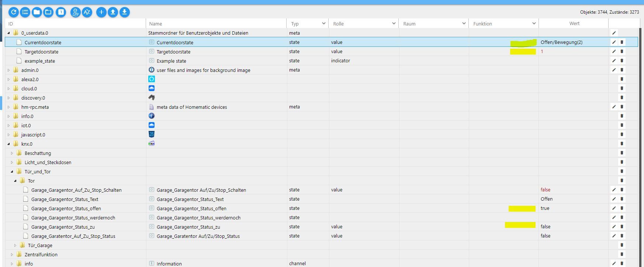The image size is (644, 267).
Task: Collapse the knx.0 folder
Action: (9, 144)
